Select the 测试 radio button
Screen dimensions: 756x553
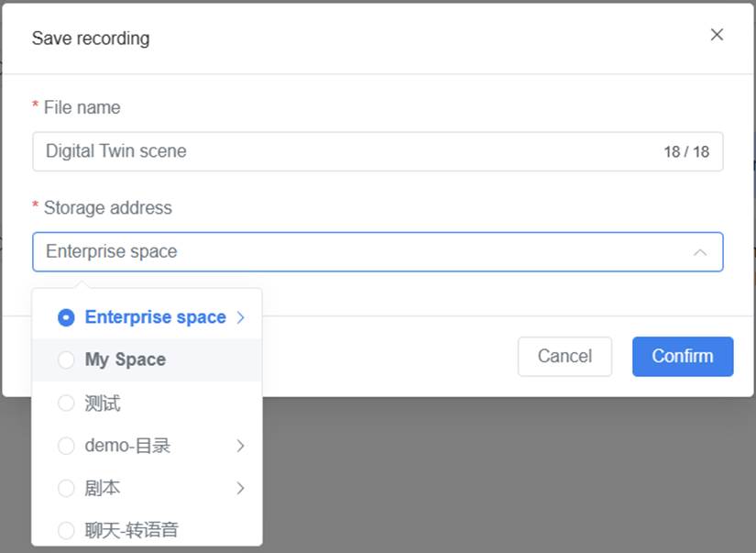coord(66,404)
